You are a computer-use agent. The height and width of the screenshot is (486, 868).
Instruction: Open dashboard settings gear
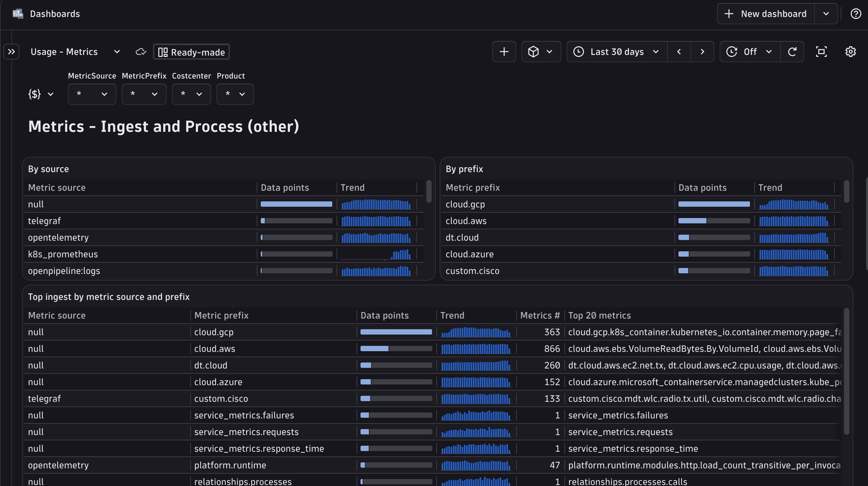[x=850, y=52]
